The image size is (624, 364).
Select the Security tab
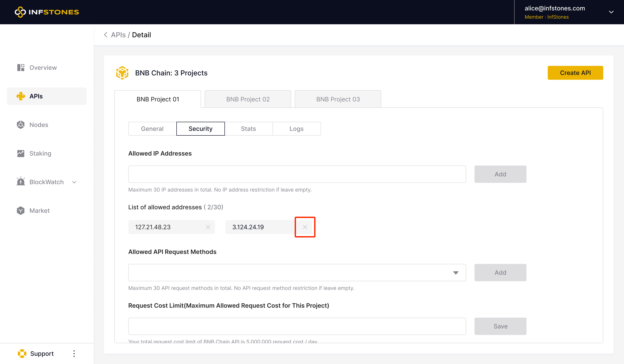pyautogui.click(x=201, y=128)
